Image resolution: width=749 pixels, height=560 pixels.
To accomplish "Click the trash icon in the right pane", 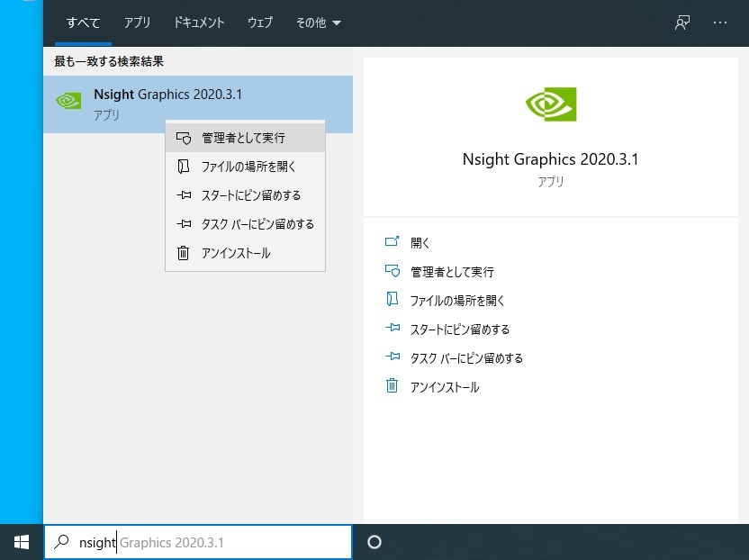I will (x=392, y=385).
